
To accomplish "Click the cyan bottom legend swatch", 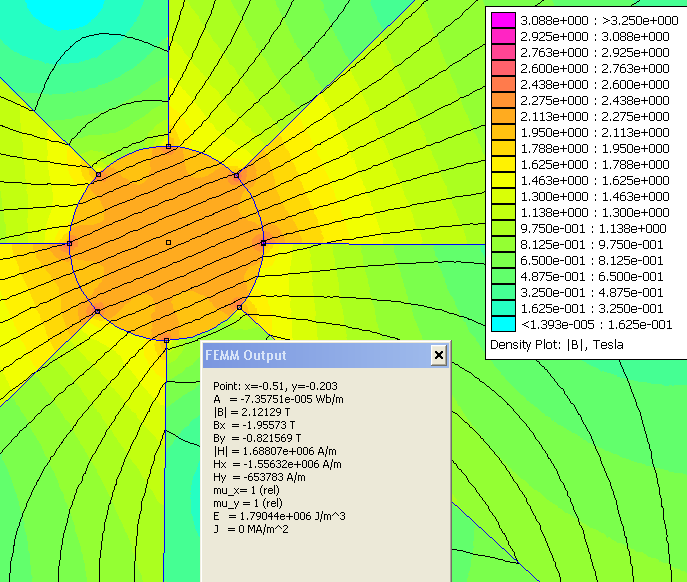I will click(x=503, y=324).
